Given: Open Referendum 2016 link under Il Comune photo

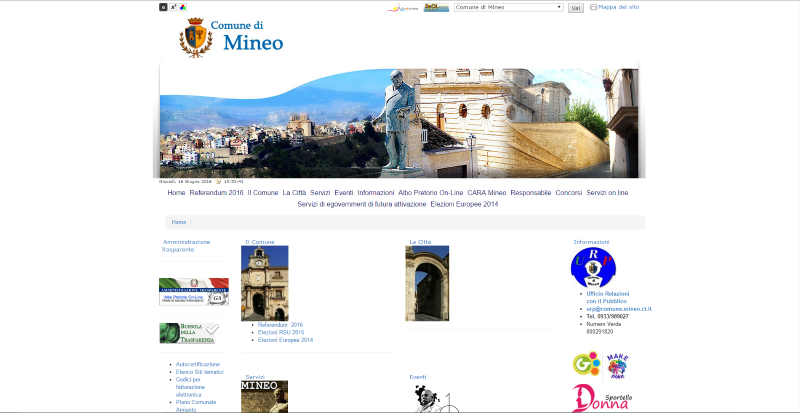Looking at the screenshot, I should [280, 325].
